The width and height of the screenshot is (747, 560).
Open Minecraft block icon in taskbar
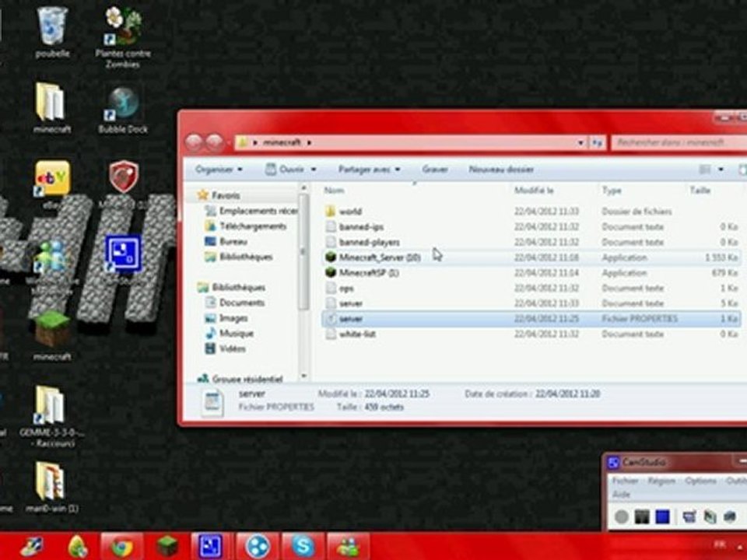pos(167,547)
